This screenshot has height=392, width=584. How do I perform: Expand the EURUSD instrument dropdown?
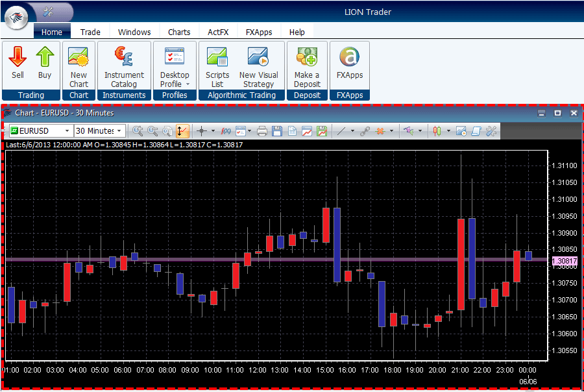pos(67,131)
